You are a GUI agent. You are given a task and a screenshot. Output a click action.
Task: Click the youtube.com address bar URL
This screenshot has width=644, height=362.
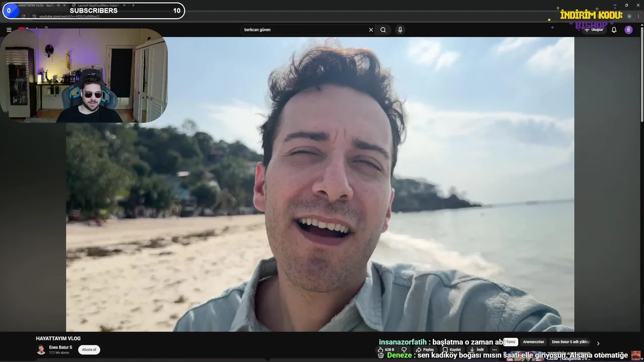click(x=69, y=17)
